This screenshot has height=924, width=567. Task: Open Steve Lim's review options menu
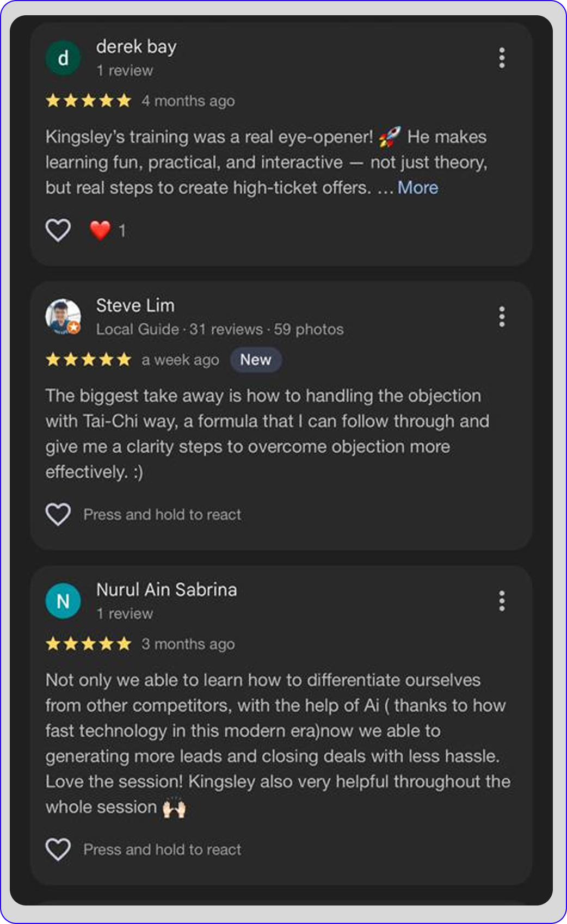tap(502, 317)
